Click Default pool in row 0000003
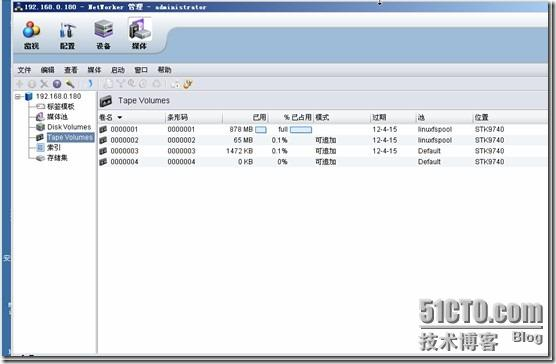556x364 pixels. tap(429, 151)
